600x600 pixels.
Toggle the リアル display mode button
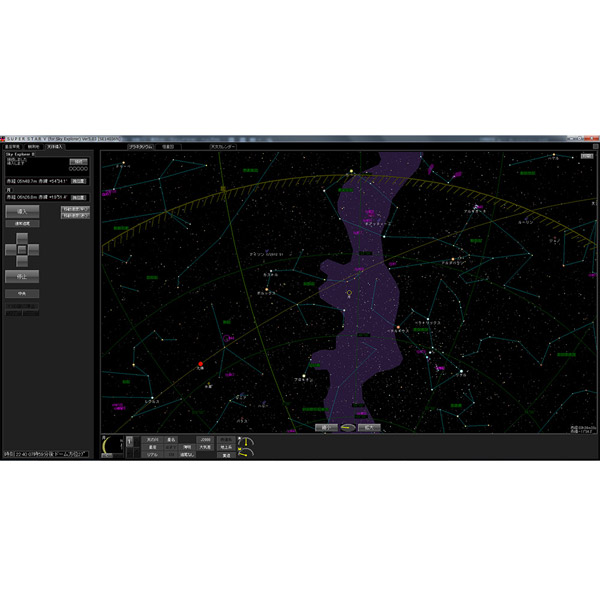151,454
